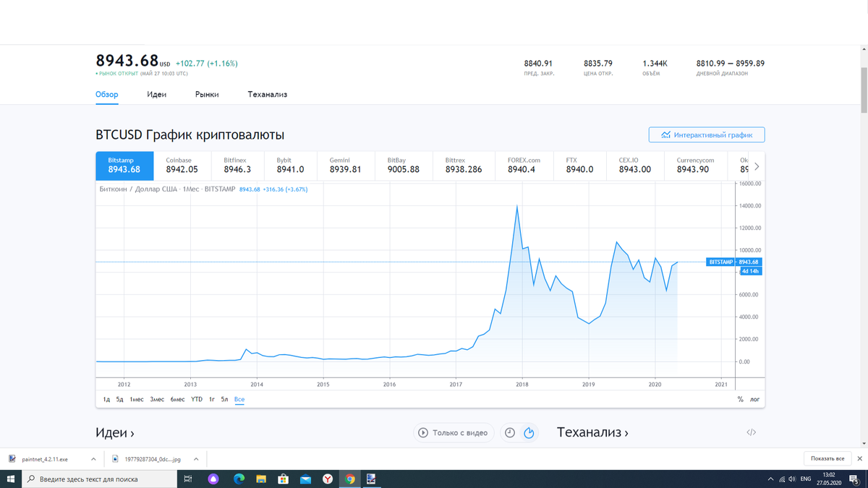Select the FOREX.com exchange tab
The image size is (868, 488).
tap(524, 166)
